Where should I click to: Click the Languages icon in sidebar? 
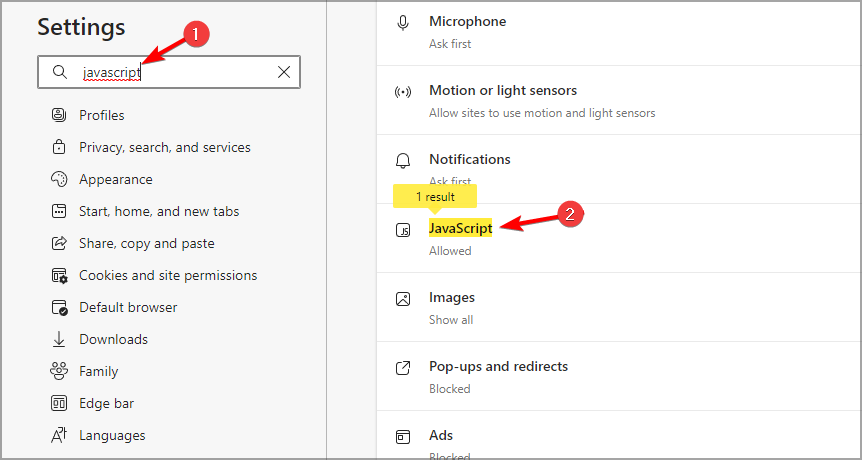59,435
